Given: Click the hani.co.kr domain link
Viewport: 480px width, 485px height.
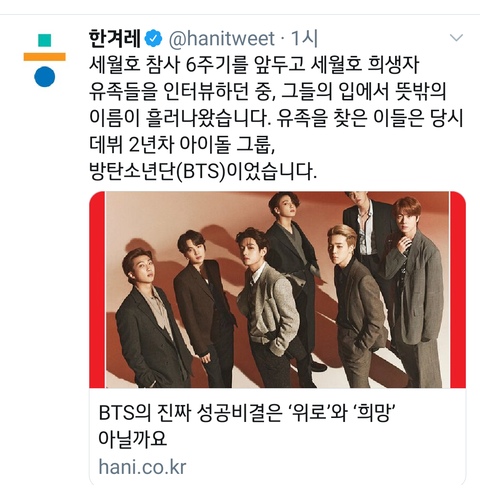Looking at the screenshot, I should [142, 467].
